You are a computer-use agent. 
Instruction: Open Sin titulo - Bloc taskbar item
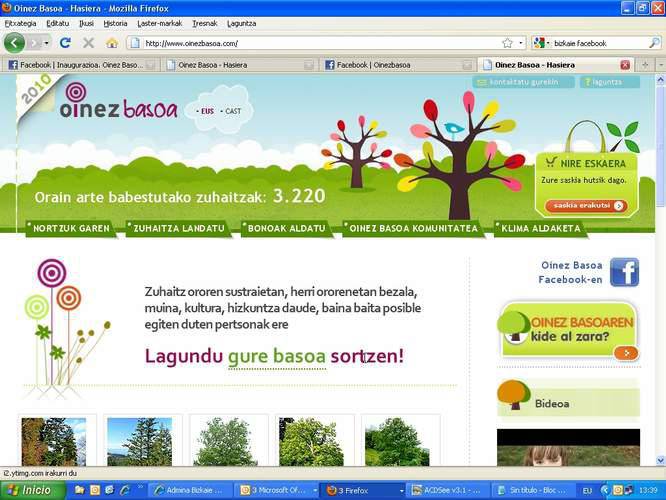[534, 490]
